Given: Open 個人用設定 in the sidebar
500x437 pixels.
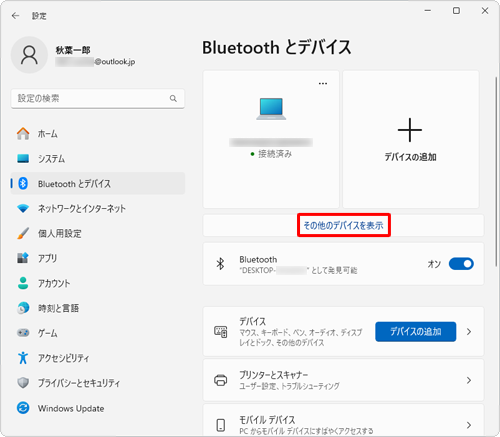Looking at the screenshot, I should 98,233.
